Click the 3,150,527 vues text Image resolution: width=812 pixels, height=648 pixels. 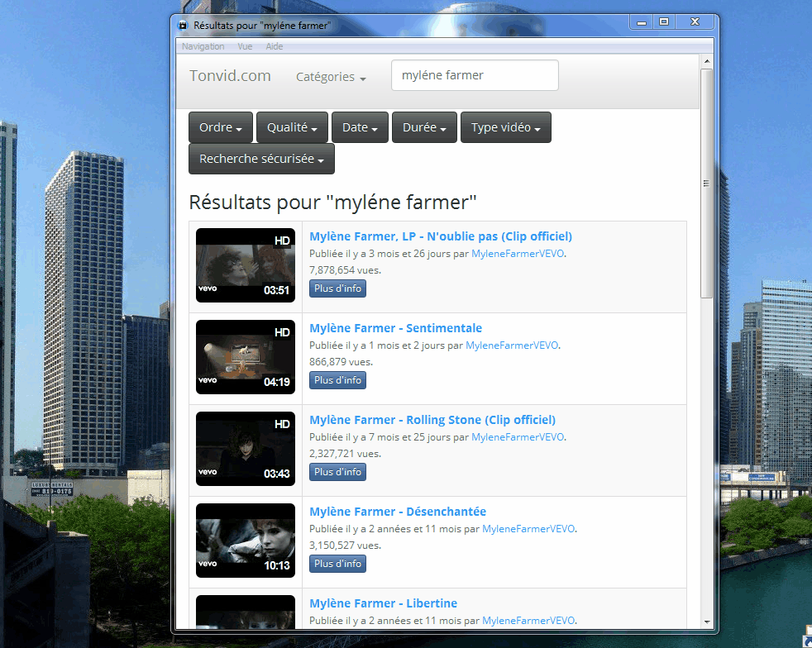click(345, 545)
